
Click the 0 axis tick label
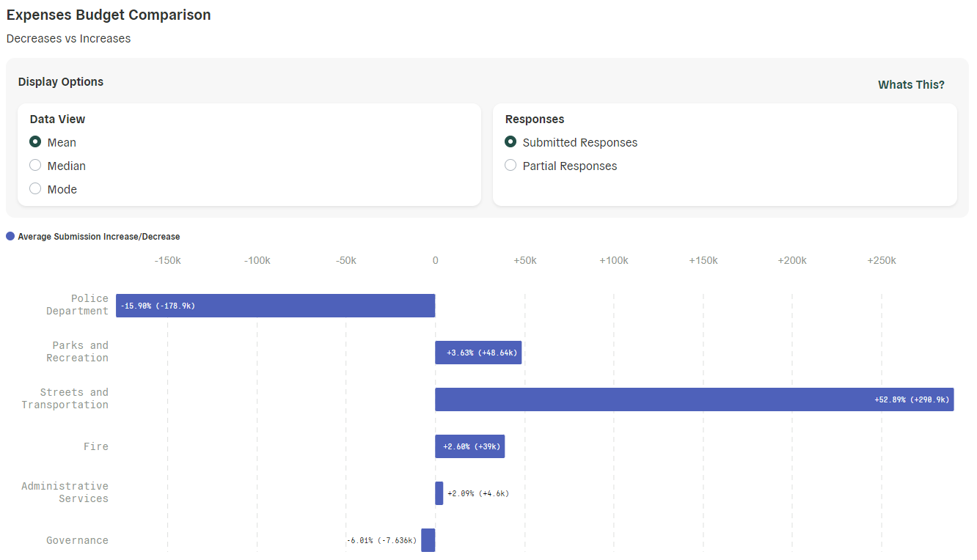point(435,261)
